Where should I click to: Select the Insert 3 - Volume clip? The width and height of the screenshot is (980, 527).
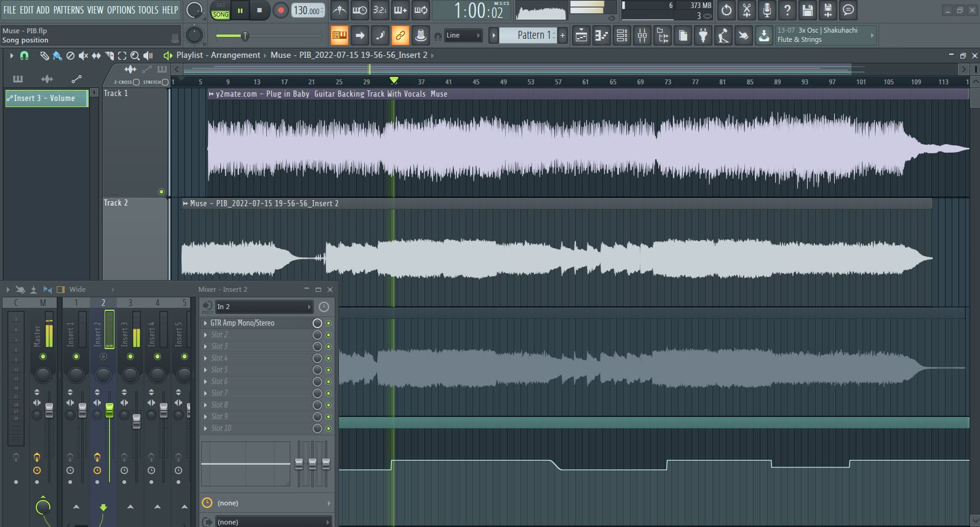47,98
